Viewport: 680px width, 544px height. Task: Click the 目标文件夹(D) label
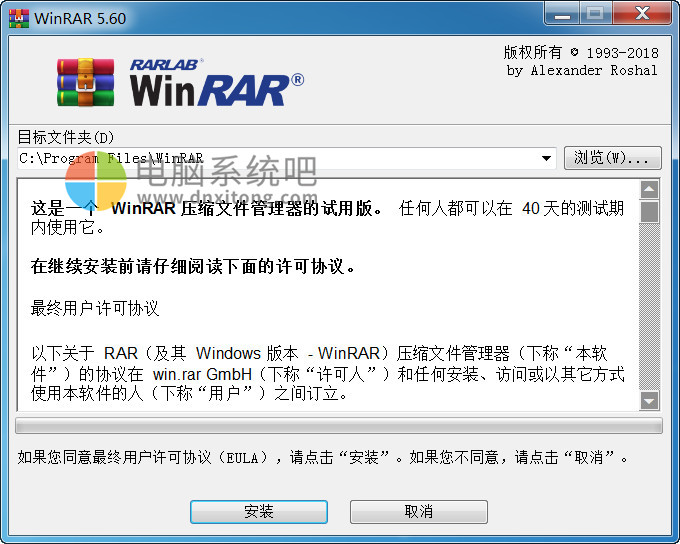(65, 137)
